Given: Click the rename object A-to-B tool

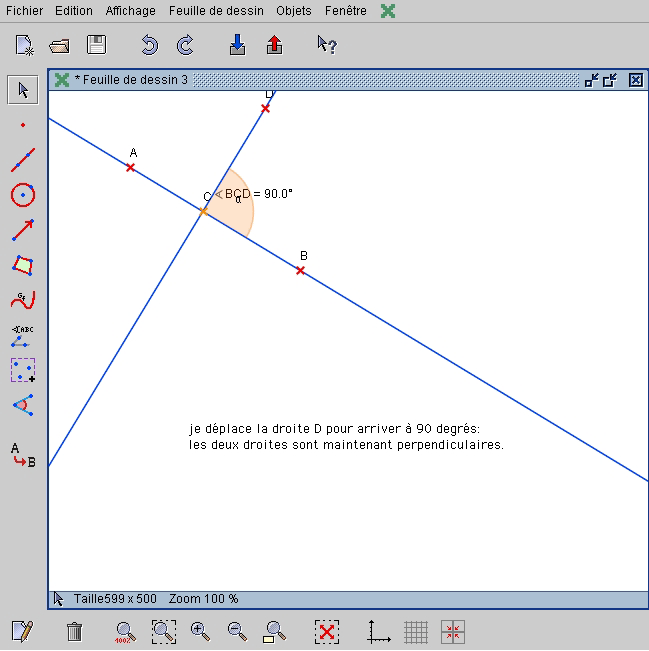Looking at the screenshot, I should tap(23, 455).
